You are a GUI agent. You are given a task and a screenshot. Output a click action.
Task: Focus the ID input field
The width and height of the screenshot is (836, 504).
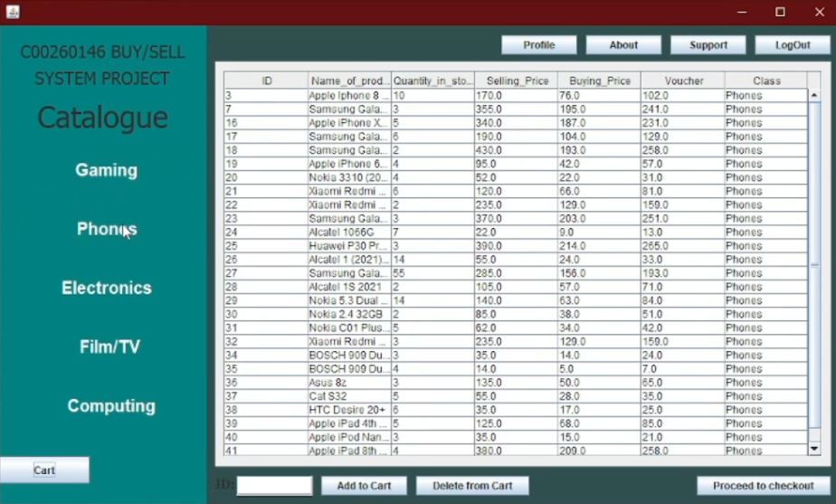274,485
